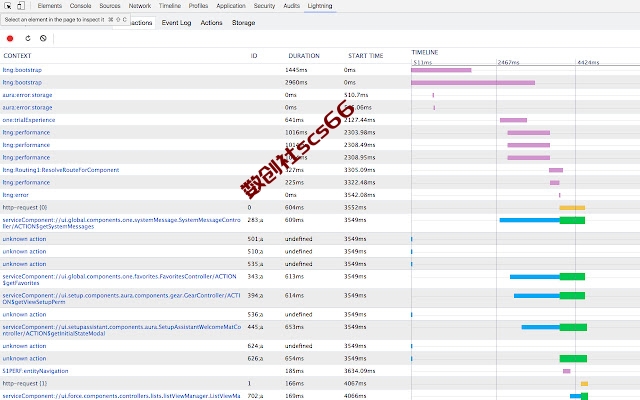Viewport: 640px width, 400px height.
Task: Click the one:trialExperience timeline bar
Action: tap(513, 120)
